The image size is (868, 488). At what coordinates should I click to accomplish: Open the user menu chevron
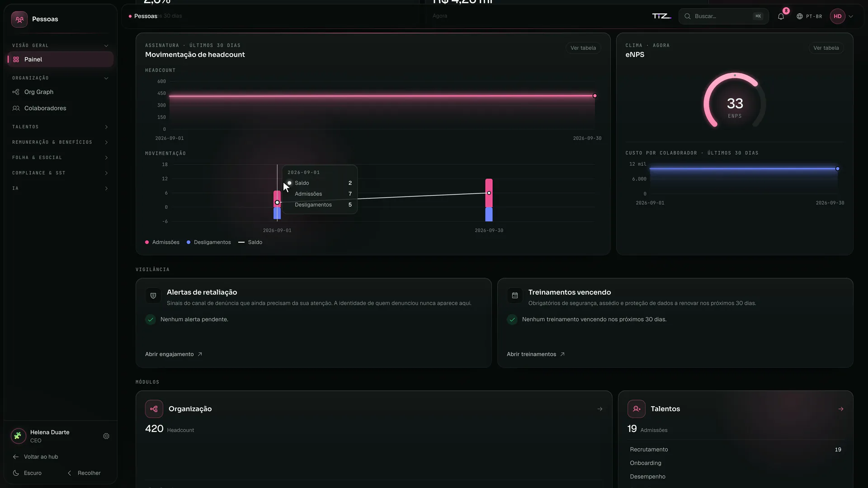coord(851,16)
